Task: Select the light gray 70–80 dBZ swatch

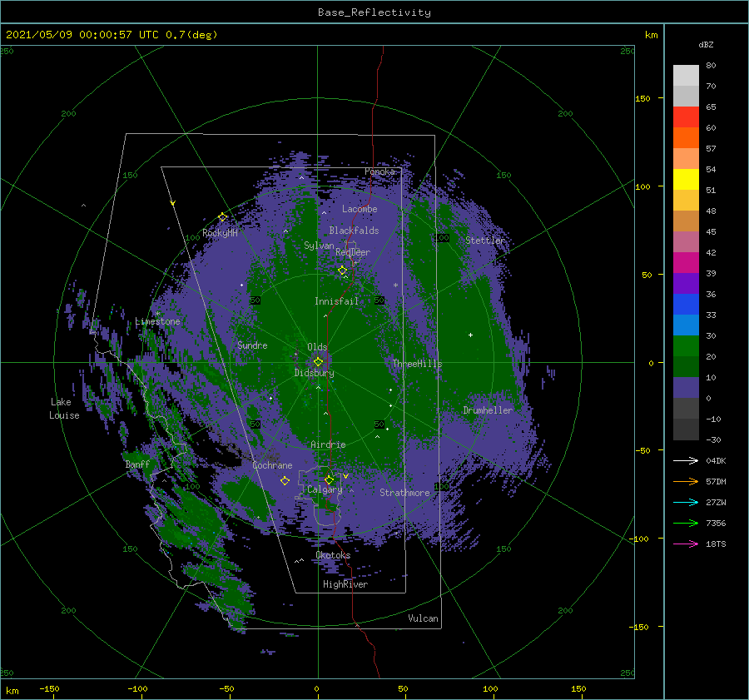Action: coord(686,76)
